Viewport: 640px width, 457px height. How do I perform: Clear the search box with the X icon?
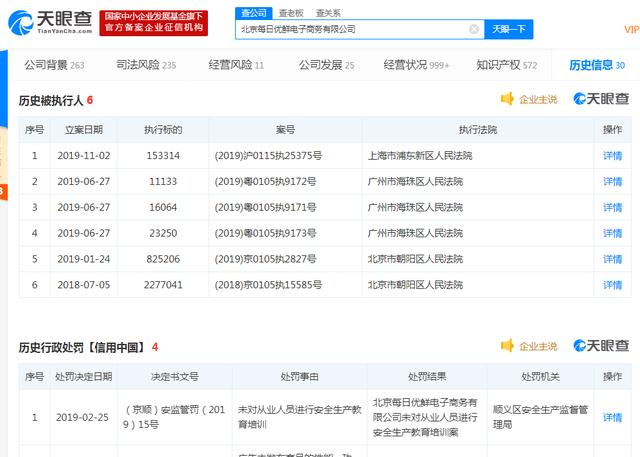click(474, 29)
